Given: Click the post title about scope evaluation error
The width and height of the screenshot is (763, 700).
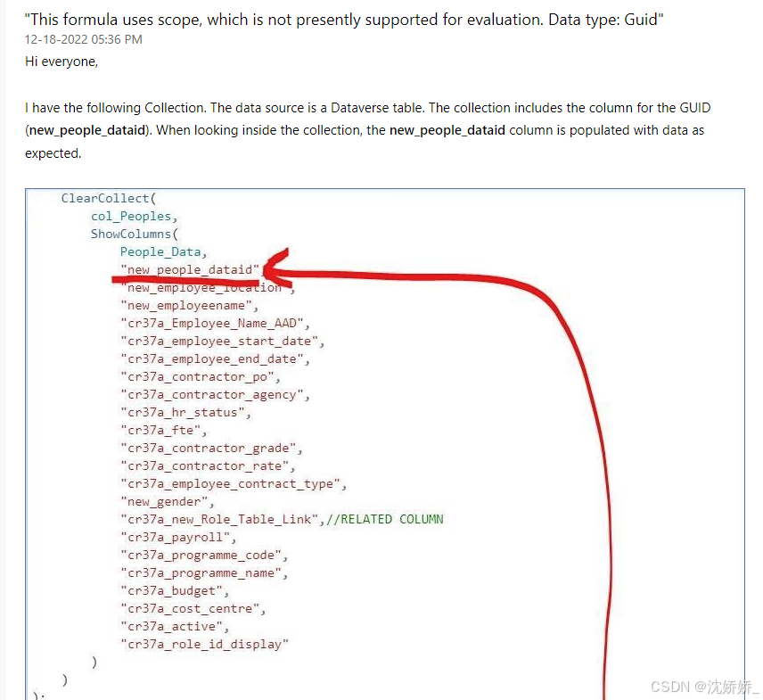Looking at the screenshot, I should (x=344, y=20).
